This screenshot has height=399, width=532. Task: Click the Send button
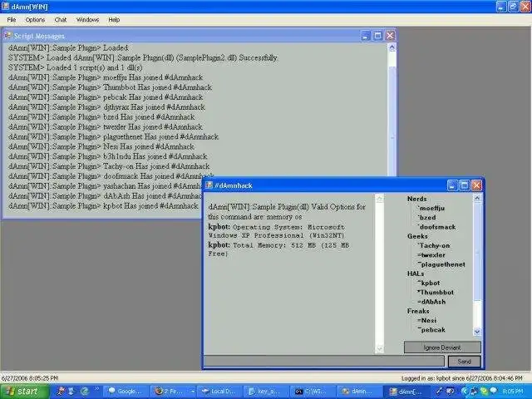click(x=464, y=362)
